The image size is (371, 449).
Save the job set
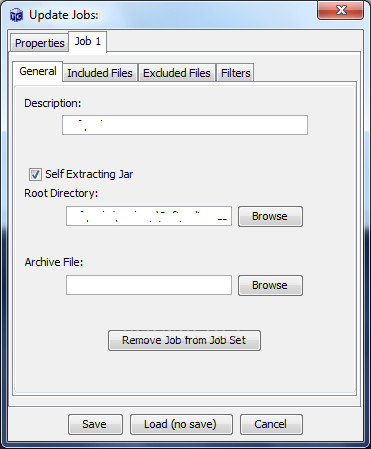pyautogui.click(x=95, y=424)
